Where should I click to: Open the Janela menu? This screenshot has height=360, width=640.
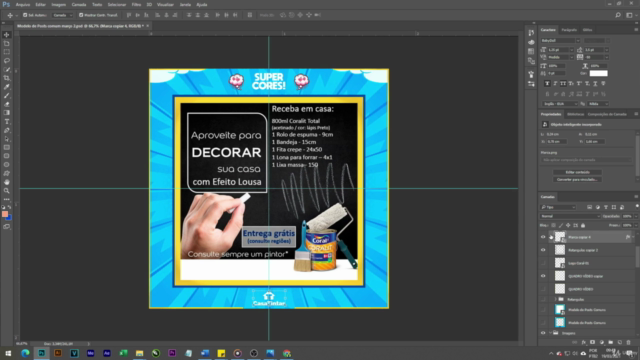coord(185,5)
